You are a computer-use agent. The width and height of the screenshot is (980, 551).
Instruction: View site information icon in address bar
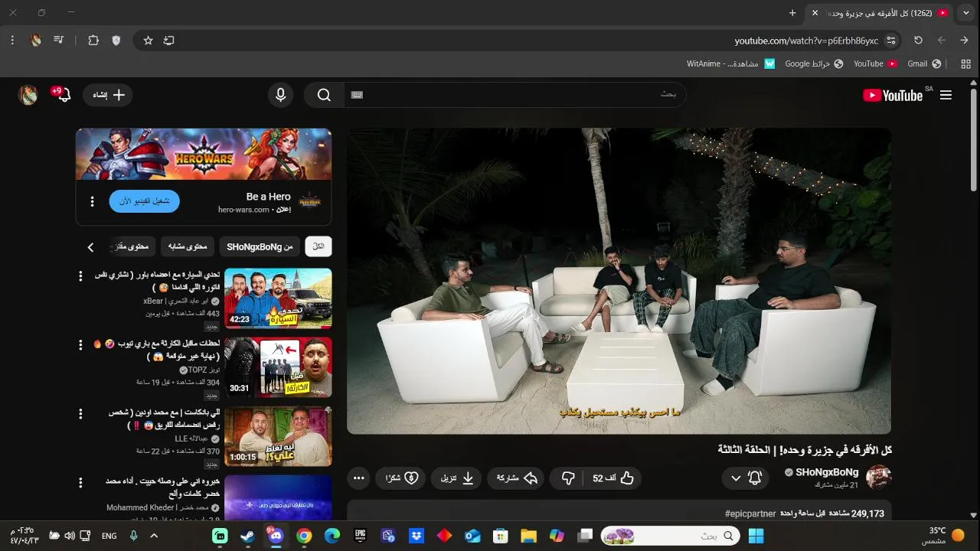[x=891, y=41]
